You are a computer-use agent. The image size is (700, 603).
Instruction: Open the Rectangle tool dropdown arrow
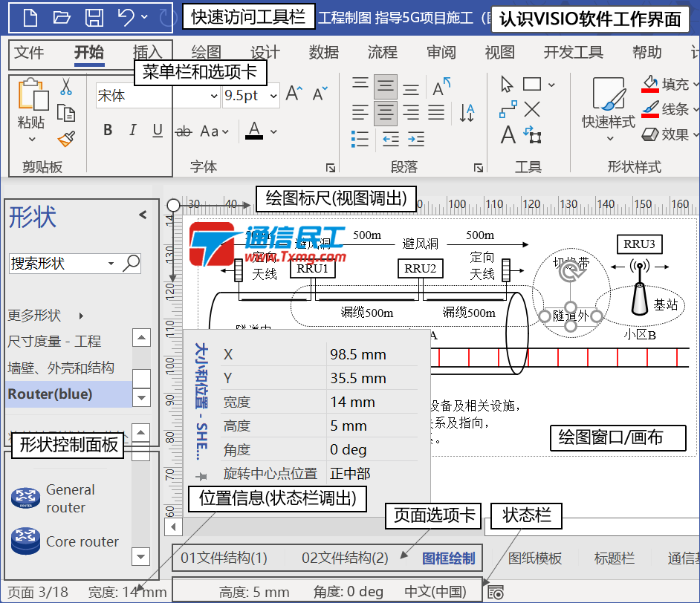(x=552, y=85)
